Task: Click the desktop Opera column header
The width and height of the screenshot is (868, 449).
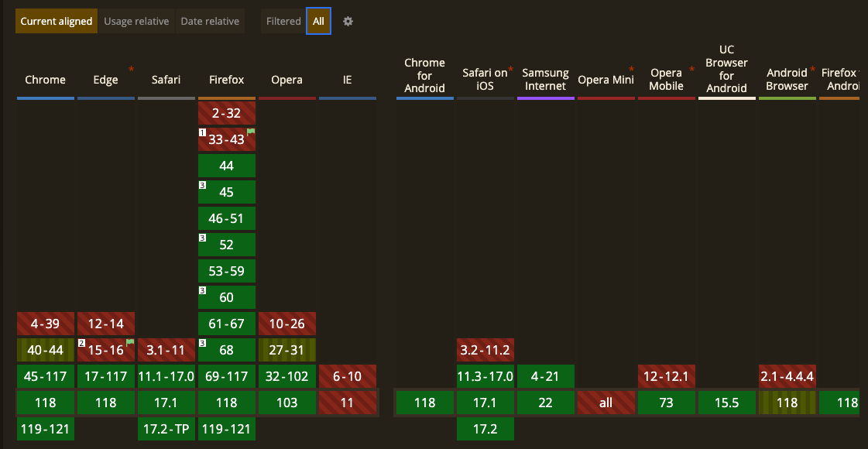Action: [x=286, y=80]
